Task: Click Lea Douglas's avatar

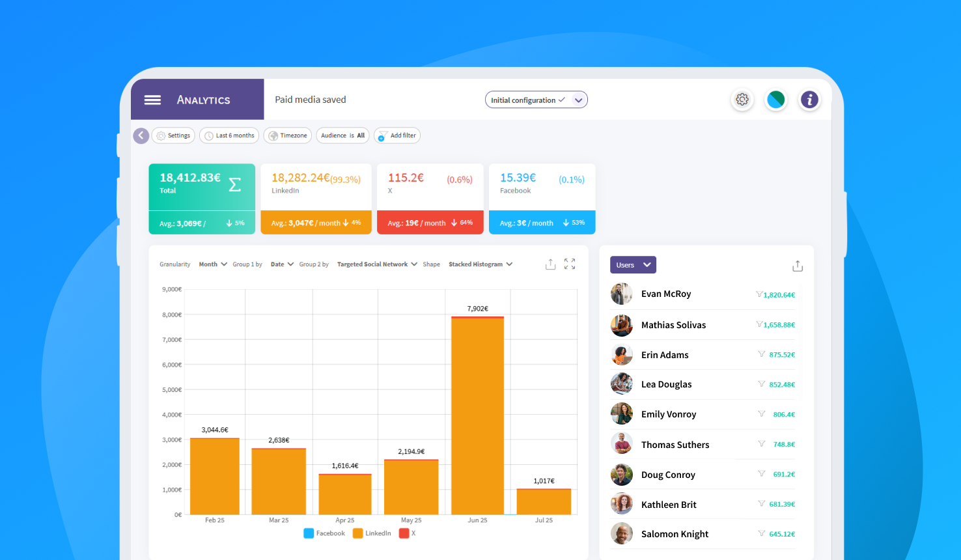Action: 621,384
